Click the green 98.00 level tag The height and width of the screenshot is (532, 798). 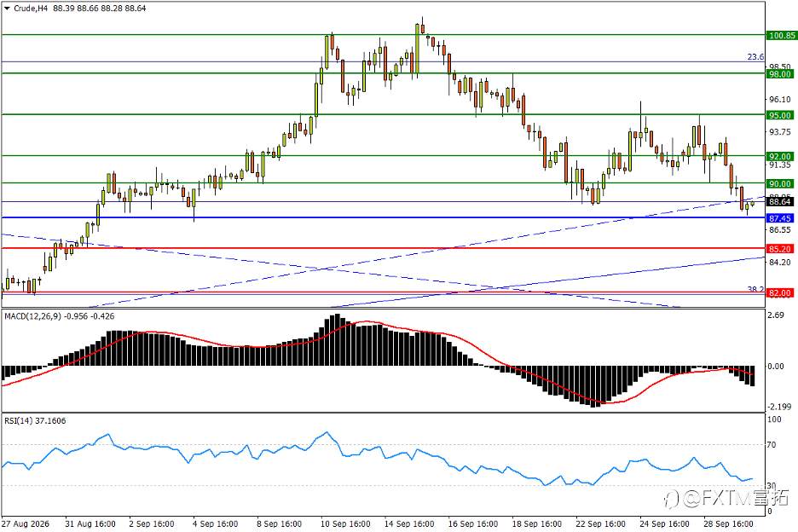point(780,74)
